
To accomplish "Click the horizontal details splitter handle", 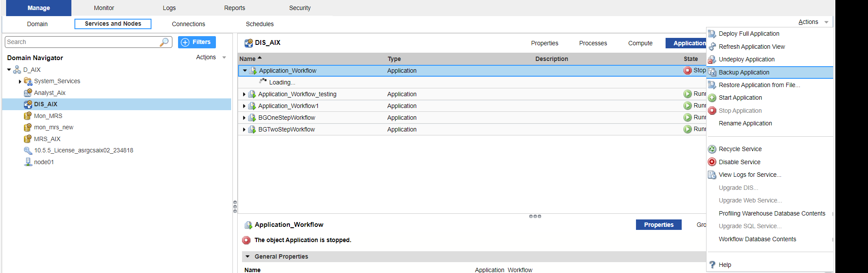I will [535, 216].
